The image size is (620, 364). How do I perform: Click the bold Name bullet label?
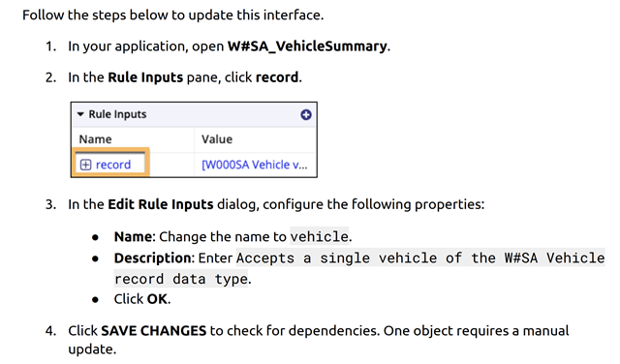tap(133, 237)
